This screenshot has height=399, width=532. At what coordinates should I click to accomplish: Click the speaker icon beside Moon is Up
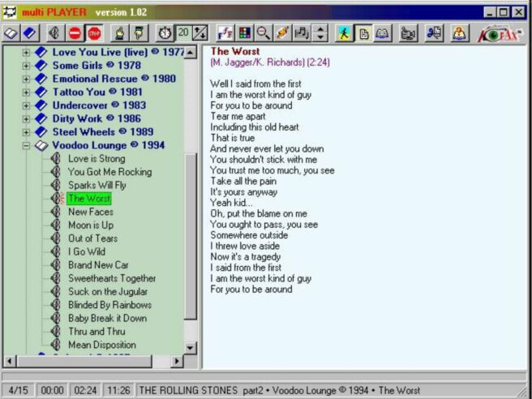point(56,225)
